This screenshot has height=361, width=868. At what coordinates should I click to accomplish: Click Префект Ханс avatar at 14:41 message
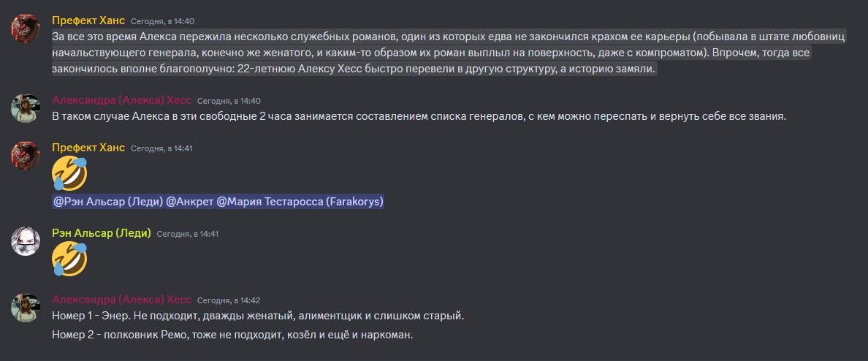[26, 156]
